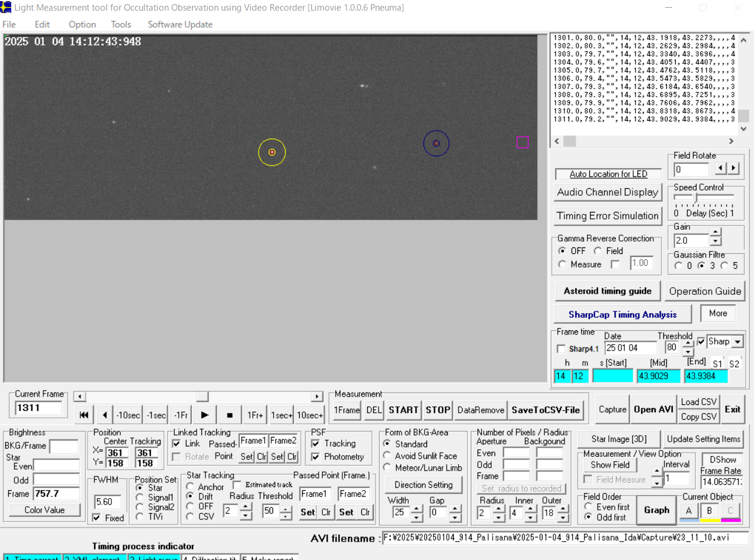This screenshot has width=754, height=560.
Task: Uncheck PSF Photometry checkbox
Action: pos(316,456)
